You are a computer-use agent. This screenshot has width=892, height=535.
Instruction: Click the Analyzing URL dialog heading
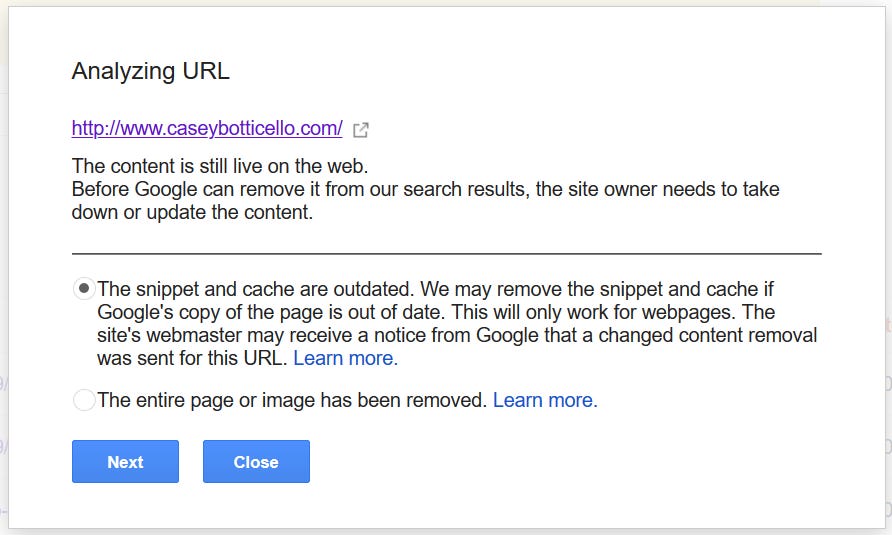point(151,71)
